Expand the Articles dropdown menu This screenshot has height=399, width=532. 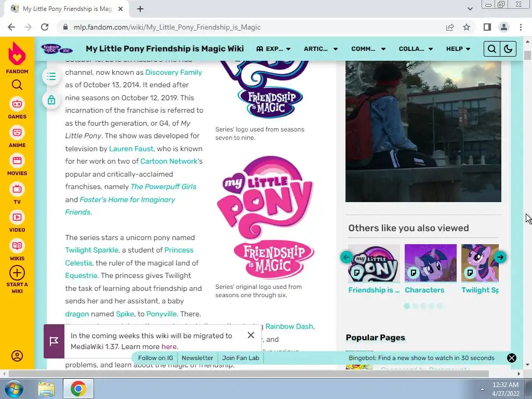321,49
